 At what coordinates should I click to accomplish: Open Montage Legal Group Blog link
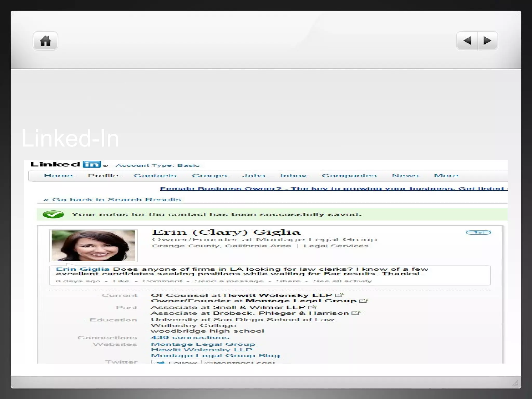click(x=215, y=356)
